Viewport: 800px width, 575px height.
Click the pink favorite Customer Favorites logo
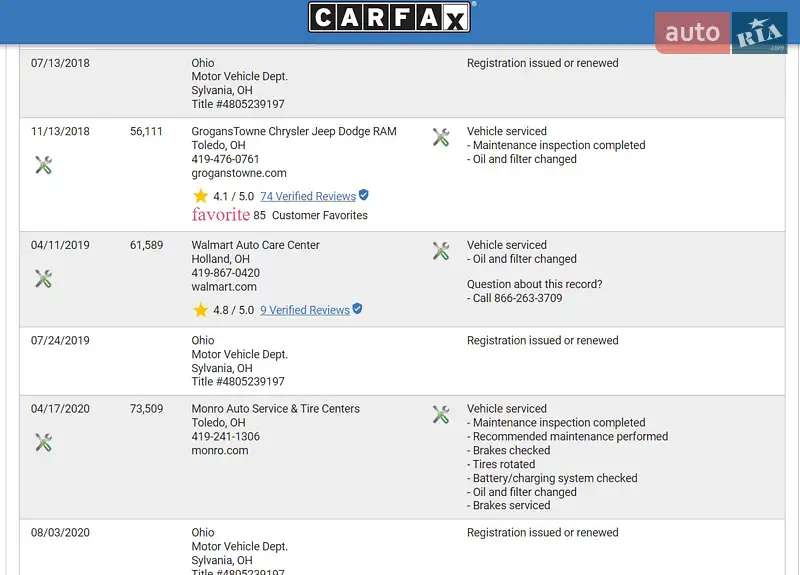pos(221,215)
